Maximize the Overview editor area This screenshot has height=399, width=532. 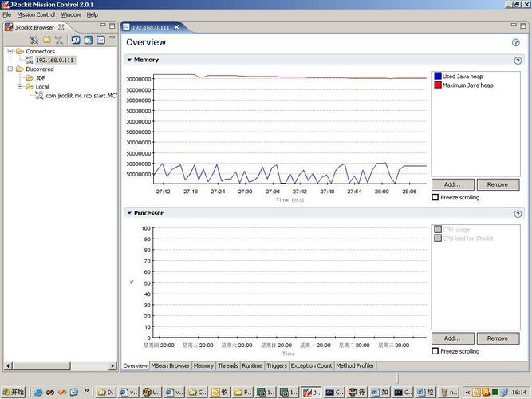point(523,26)
